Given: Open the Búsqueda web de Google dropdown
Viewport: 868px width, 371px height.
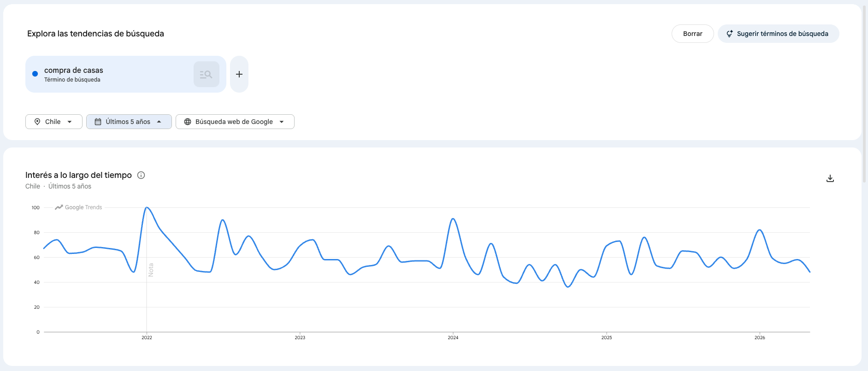Looking at the screenshot, I should (235, 122).
